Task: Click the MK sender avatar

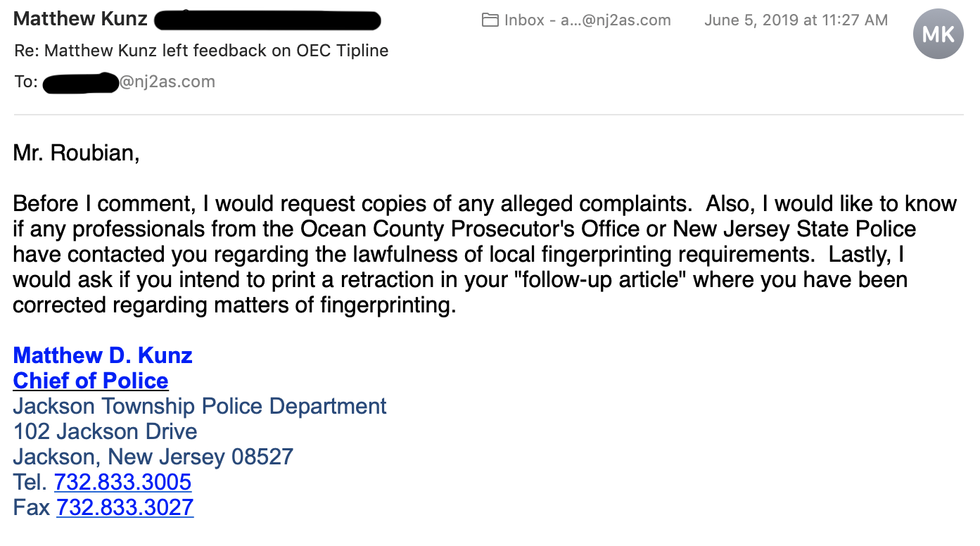Action: [x=938, y=34]
